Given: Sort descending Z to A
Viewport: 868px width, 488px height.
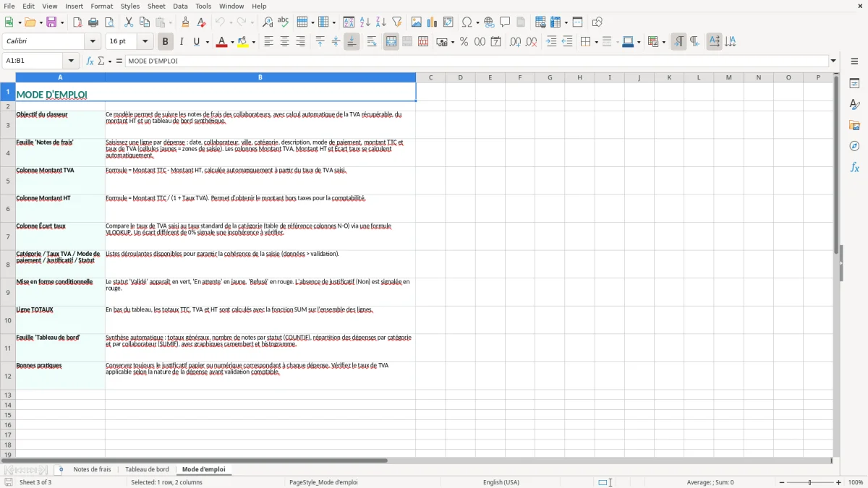Looking at the screenshot, I should click(381, 22).
